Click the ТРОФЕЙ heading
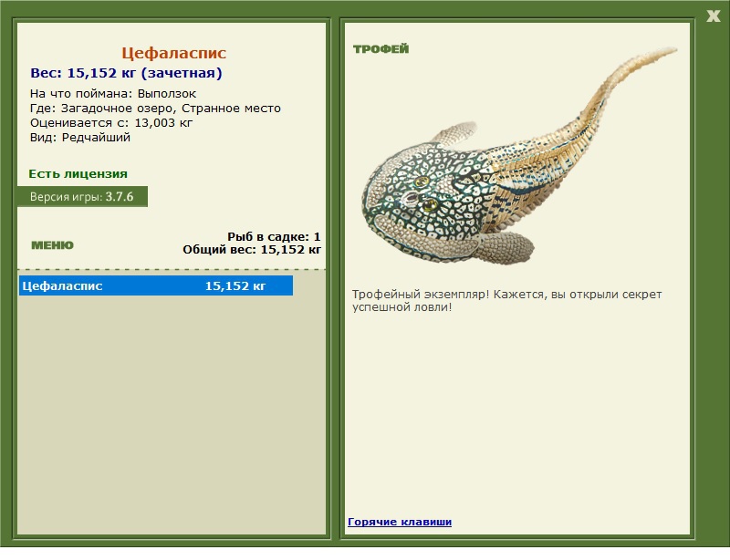 pos(381,49)
